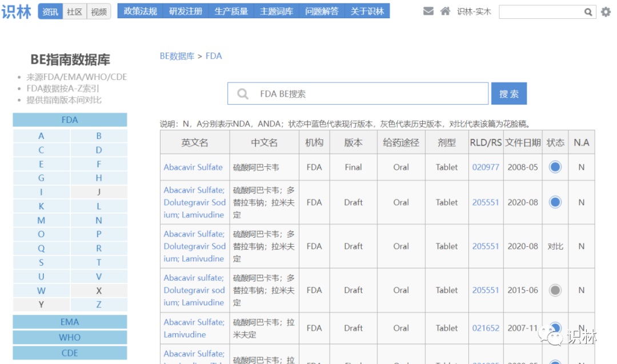Choose index letter S
The width and height of the screenshot is (617, 364).
pyautogui.click(x=41, y=262)
